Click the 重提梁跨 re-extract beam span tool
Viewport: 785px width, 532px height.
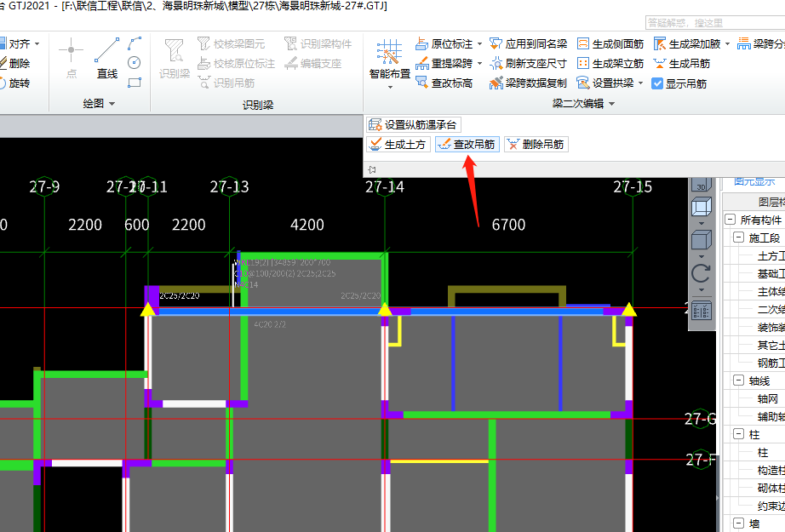coord(444,64)
